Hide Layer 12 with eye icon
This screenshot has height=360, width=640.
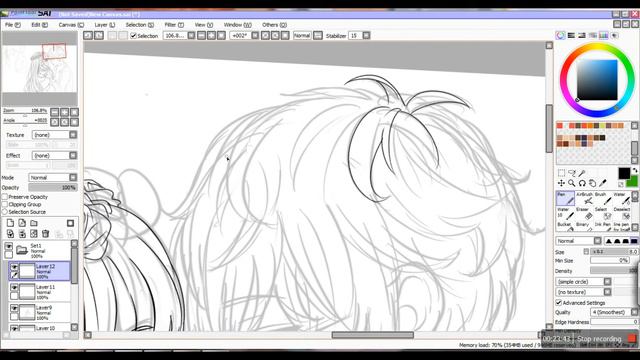[14, 267]
